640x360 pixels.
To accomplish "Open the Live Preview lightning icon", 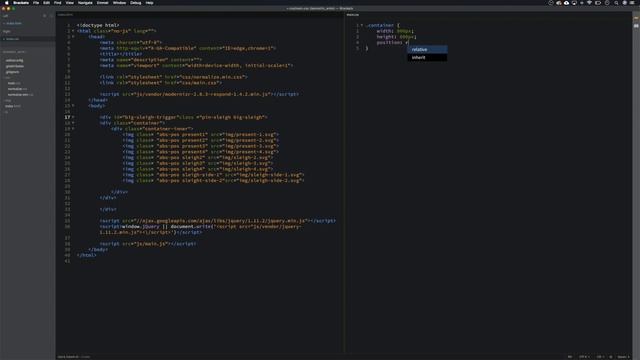I will (x=636, y=18).
